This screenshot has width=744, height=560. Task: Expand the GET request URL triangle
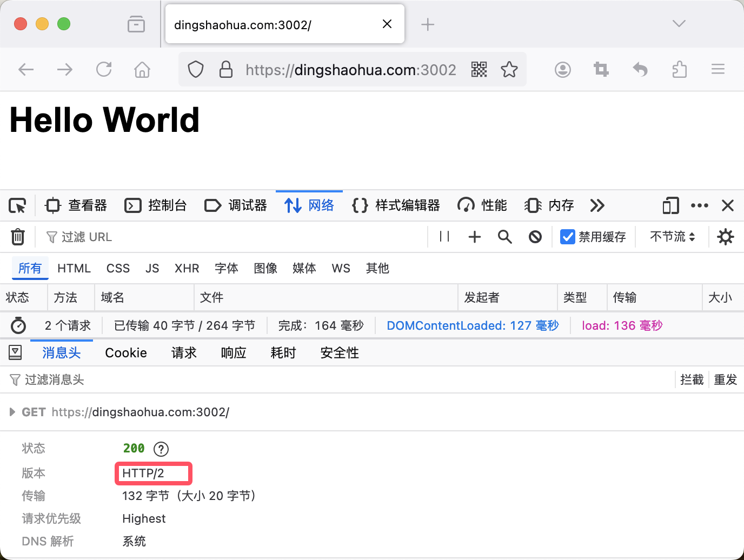point(12,412)
